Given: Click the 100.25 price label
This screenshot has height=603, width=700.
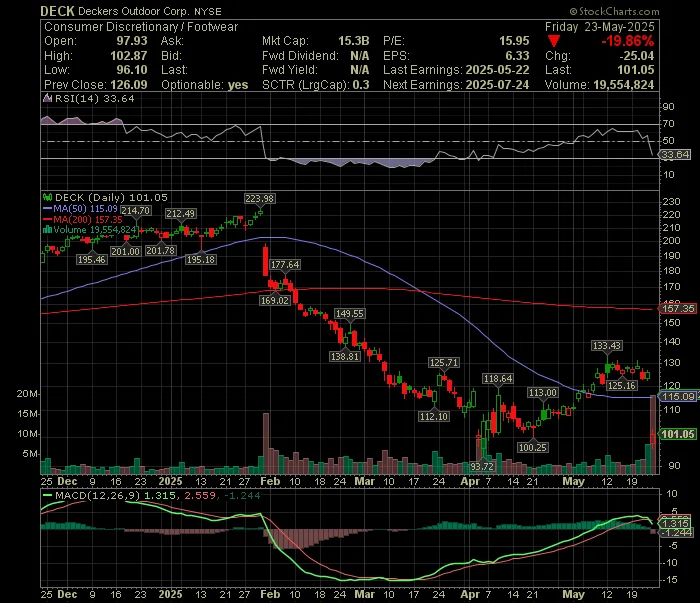Looking at the screenshot, I should click(x=533, y=447).
